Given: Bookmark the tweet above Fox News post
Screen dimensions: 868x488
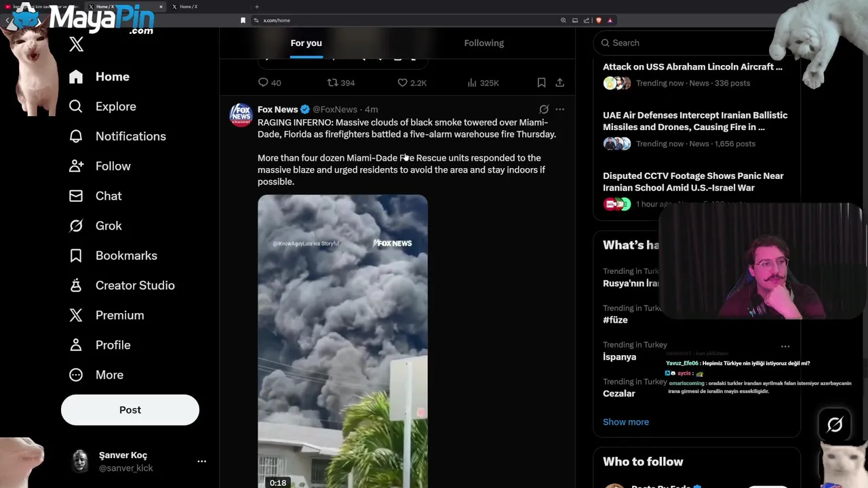Looking at the screenshot, I should pyautogui.click(x=541, y=83).
